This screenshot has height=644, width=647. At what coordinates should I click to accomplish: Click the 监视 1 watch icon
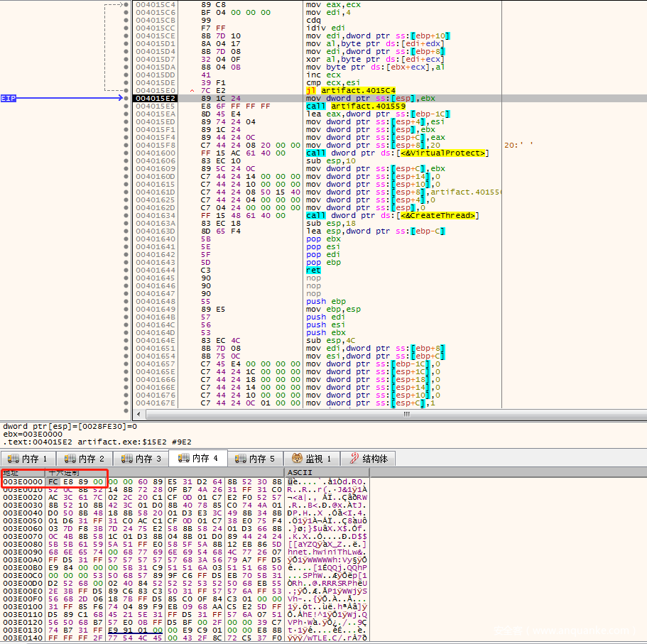[x=295, y=459]
